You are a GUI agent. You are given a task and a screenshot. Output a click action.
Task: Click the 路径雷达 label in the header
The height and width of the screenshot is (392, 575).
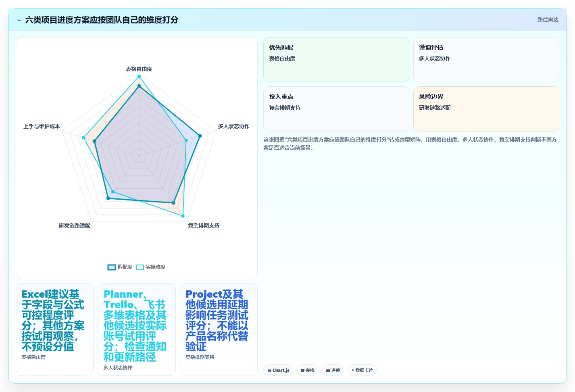(x=548, y=19)
